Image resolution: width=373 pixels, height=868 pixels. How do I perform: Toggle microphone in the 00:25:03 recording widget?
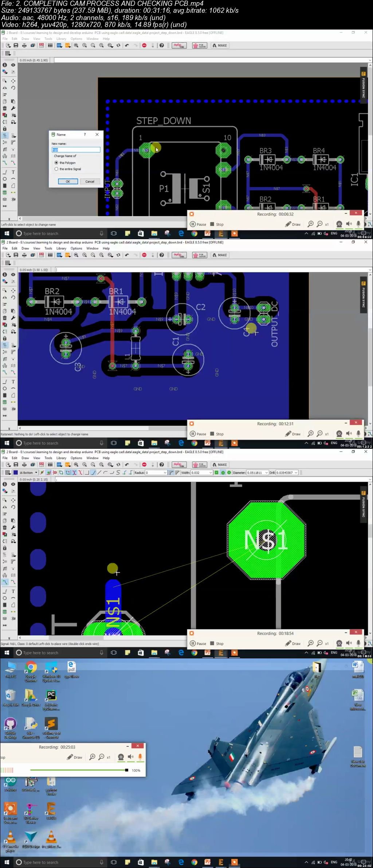pos(140,757)
